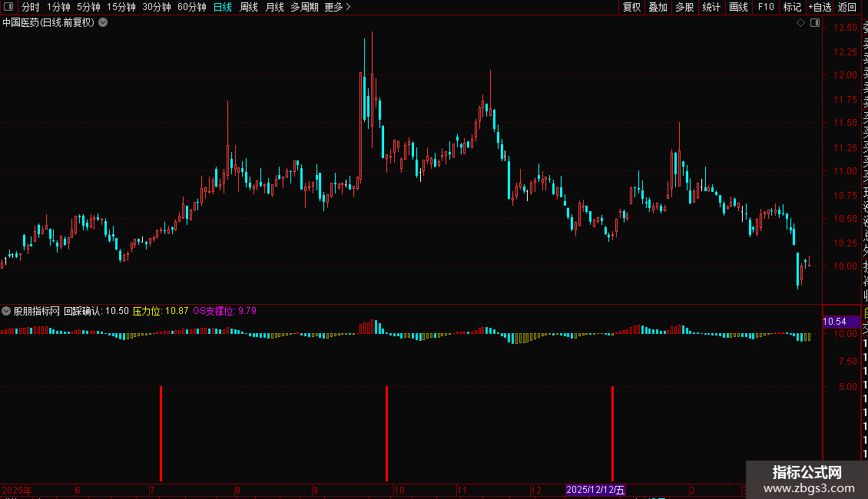868x499 pixels.
Task: Switch to 月线 monthly chart
Action: coord(274,7)
